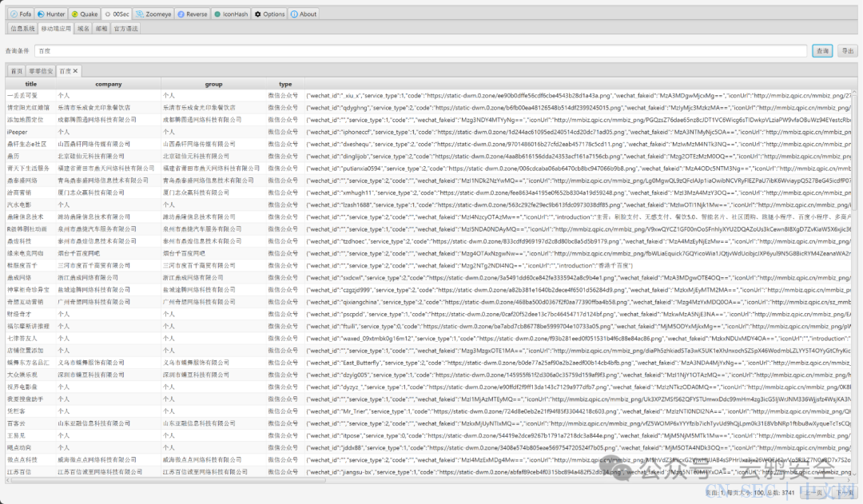Sort by the title column header
Image resolution: width=863 pixels, height=504 pixels.
coord(31,84)
